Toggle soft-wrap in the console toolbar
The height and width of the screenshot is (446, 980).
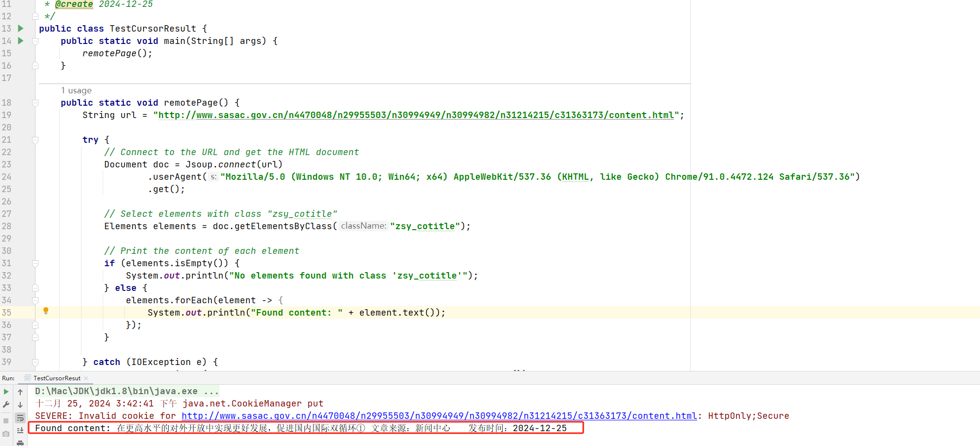[20, 418]
